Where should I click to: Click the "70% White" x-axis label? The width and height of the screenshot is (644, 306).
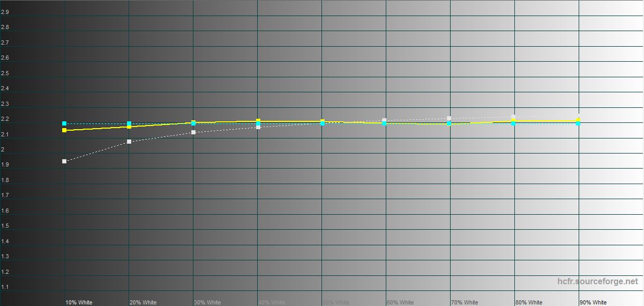tap(465, 302)
